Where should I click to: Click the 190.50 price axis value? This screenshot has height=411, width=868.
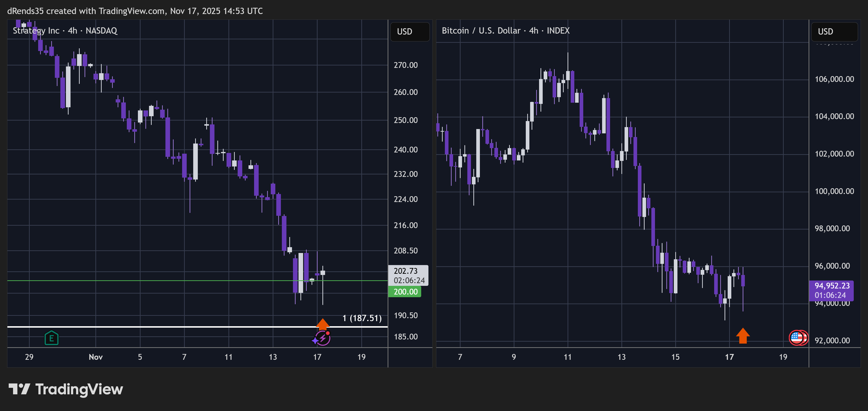pyautogui.click(x=406, y=315)
